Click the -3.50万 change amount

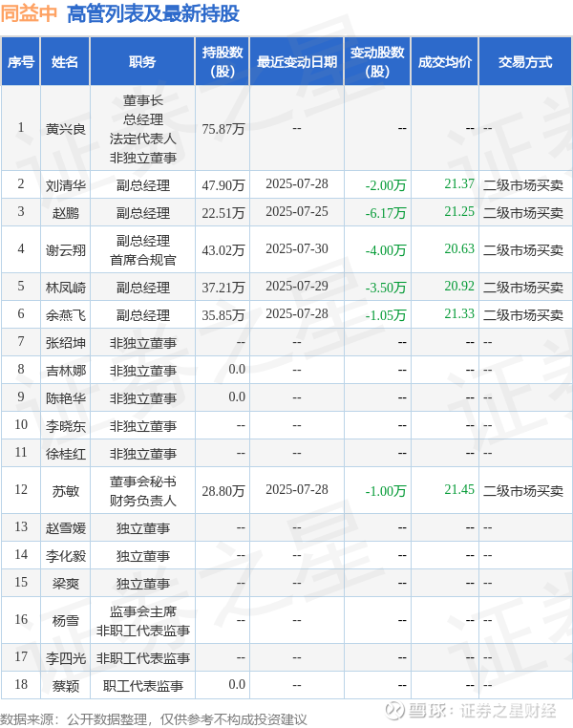pos(386,287)
